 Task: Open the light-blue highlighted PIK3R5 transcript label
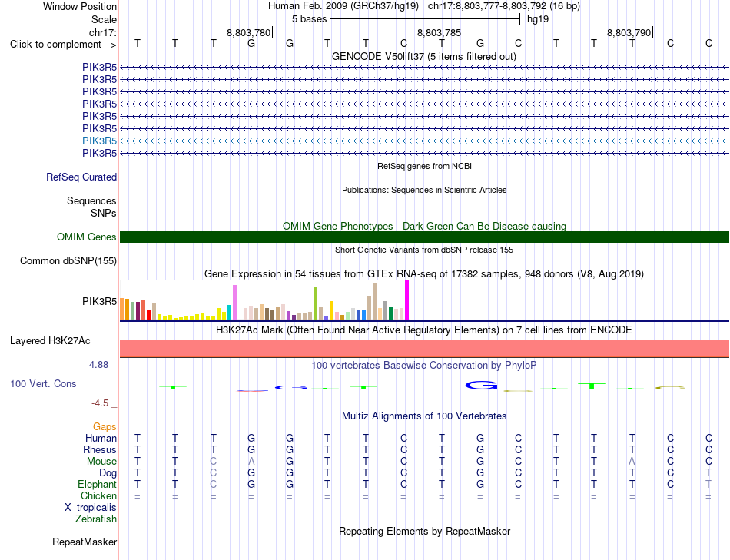click(99, 141)
